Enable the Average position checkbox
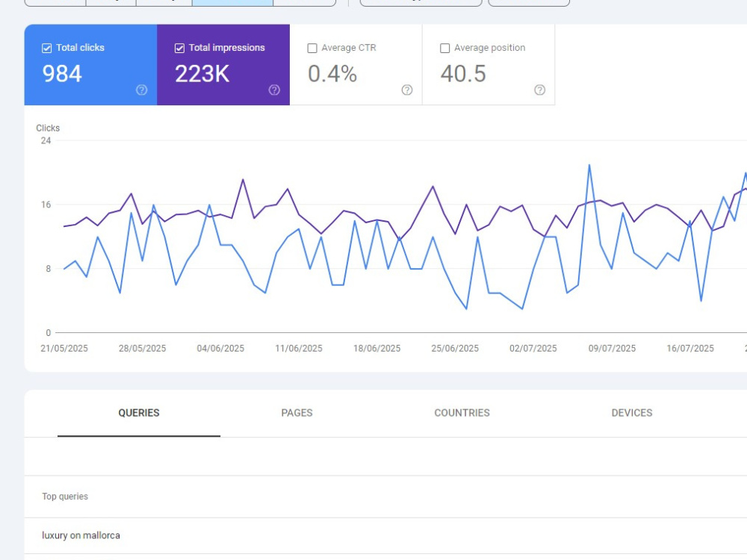The image size is (747, 560). tap(445, 48)
